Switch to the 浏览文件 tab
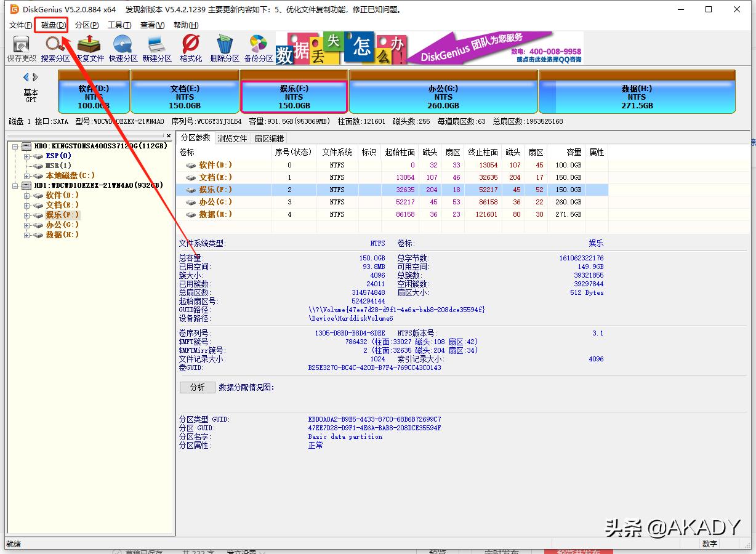This screenshot has height=554, width=756. [232, 138]
